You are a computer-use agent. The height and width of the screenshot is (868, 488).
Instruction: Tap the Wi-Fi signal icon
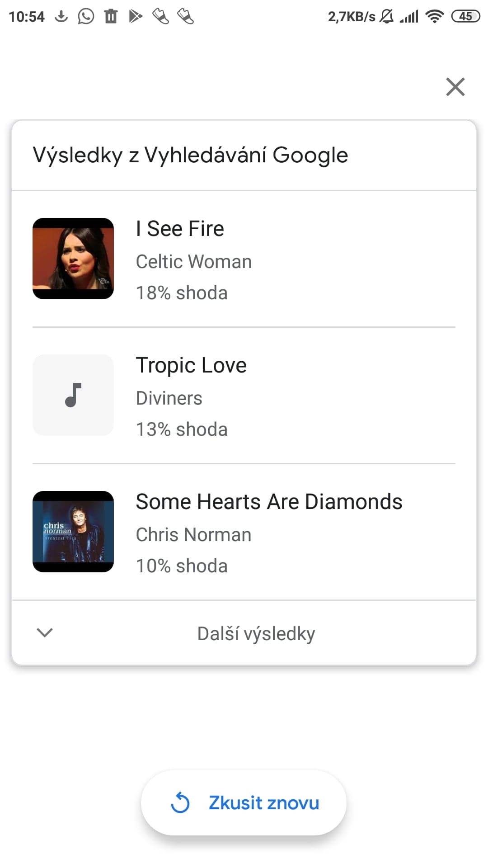[435, 17]
